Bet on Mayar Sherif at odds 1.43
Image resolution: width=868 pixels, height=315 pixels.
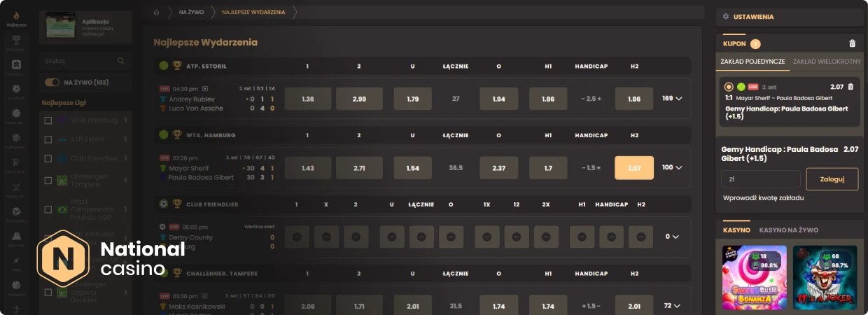point(307,167)
